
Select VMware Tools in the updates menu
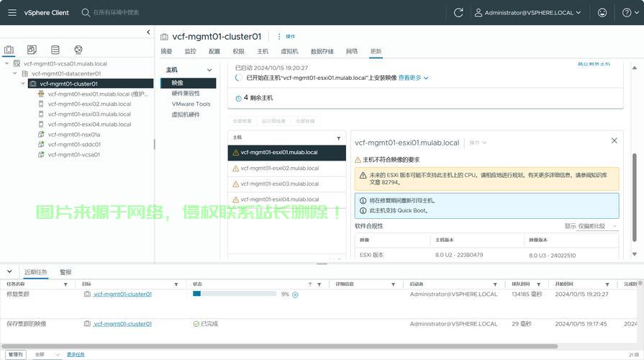pyautogui.click(x=191, y=104)
